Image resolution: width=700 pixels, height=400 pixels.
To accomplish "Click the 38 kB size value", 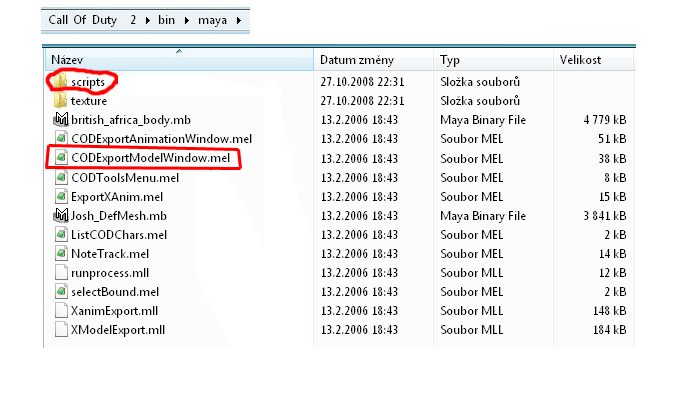I will pyautogui.click(x=612, y=158).
